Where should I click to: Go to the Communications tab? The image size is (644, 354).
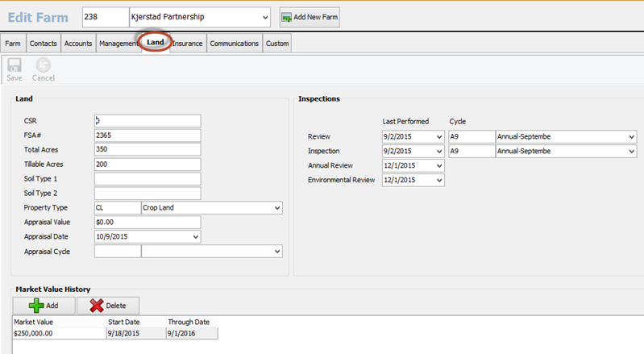234,44
